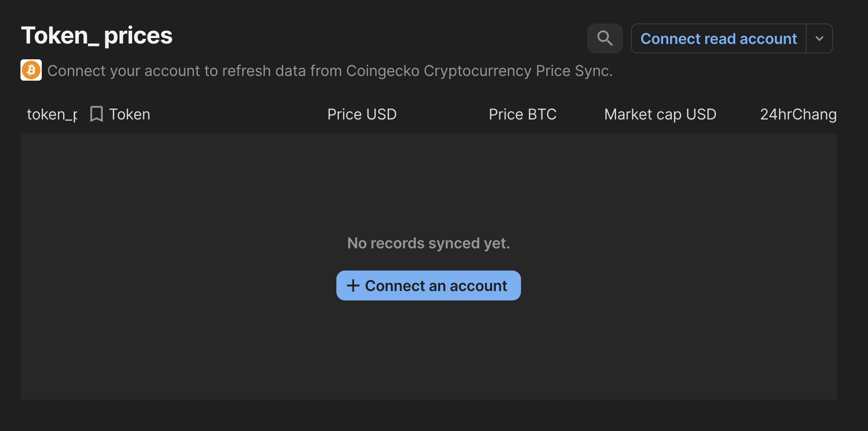Open search with the magnifier icon
This screenshot has width=868, height=431.
coord(605,38)
